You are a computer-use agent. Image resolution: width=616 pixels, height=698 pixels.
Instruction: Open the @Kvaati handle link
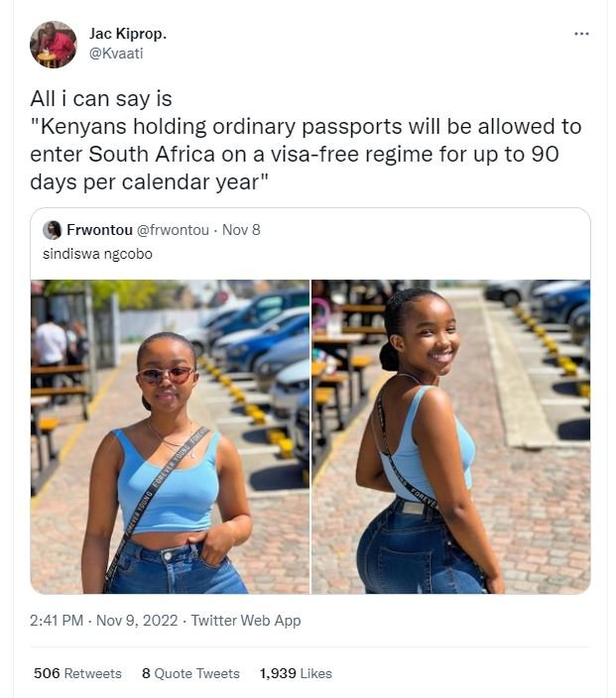[x=116, y=54]
